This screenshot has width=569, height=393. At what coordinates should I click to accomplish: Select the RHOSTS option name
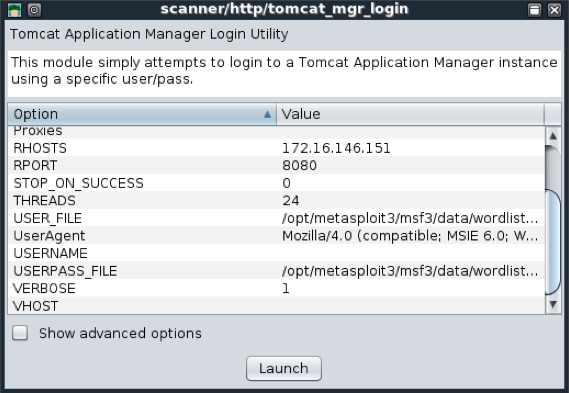(40, 148)
